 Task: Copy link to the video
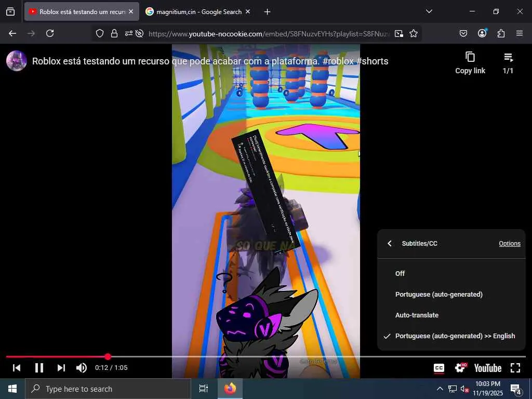470,63
